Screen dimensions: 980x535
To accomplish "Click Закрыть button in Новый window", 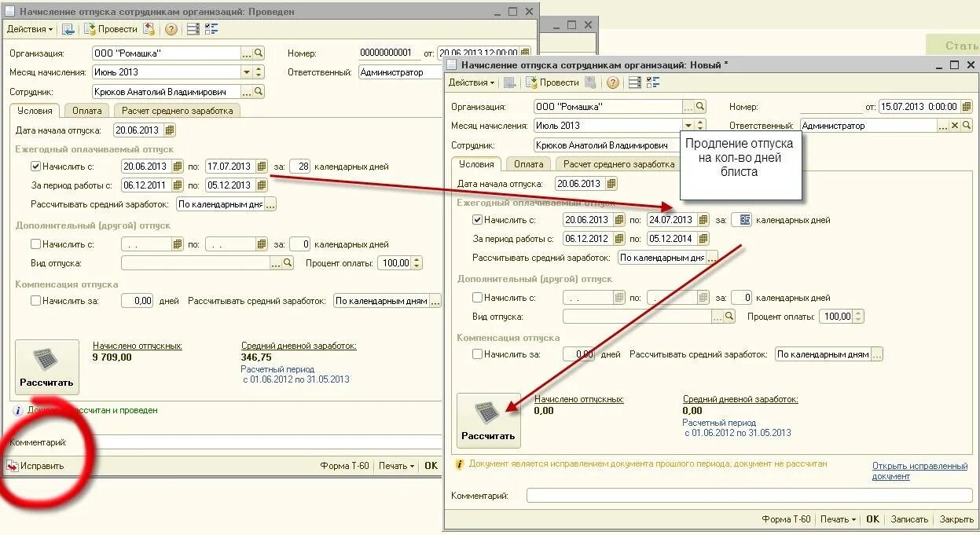I will point(956,519).
